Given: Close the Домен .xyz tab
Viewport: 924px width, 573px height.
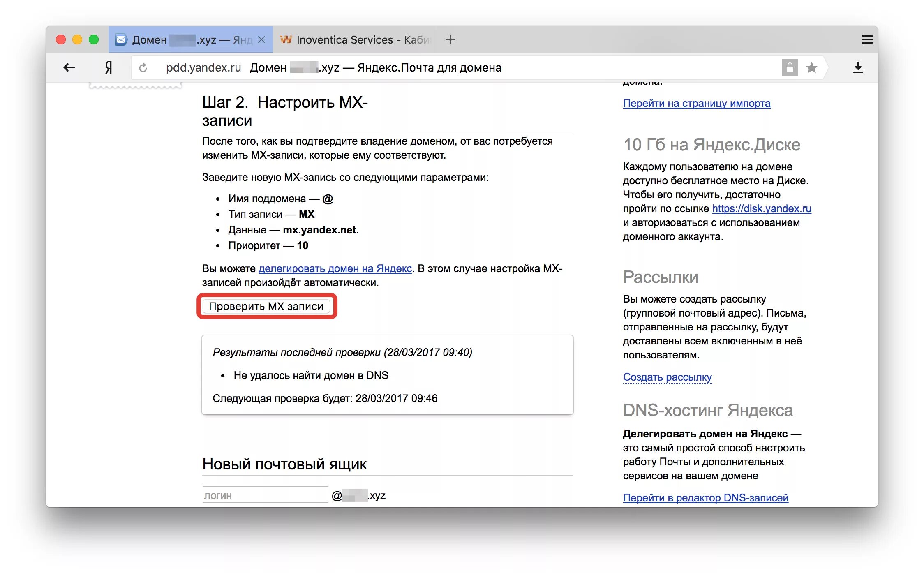Looking at the screenshot, I should click(x=261, y=39).
